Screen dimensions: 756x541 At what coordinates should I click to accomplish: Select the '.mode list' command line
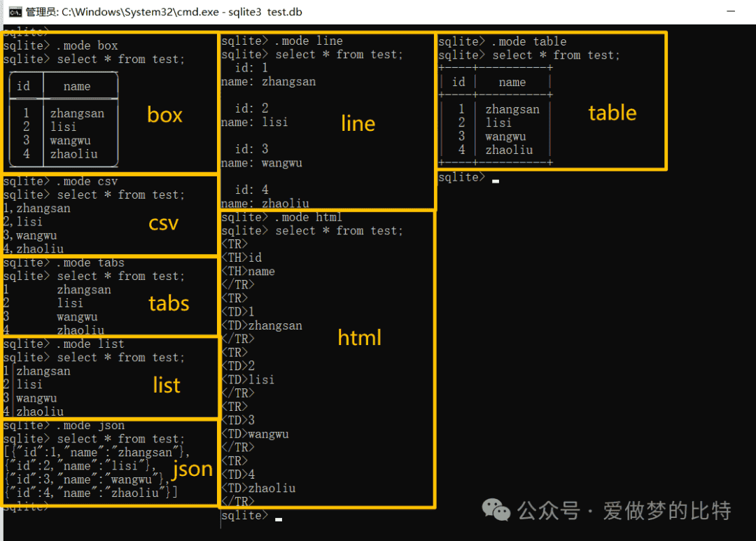[64, 344]
